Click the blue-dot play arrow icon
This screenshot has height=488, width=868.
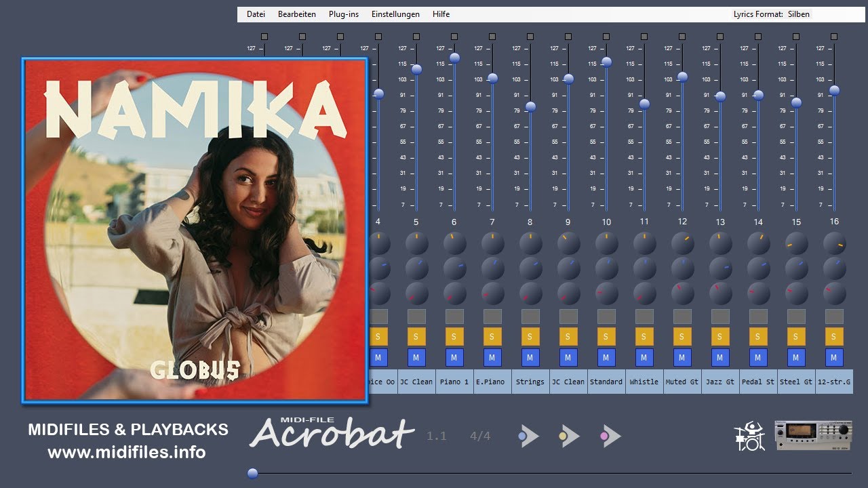(528, 436)
